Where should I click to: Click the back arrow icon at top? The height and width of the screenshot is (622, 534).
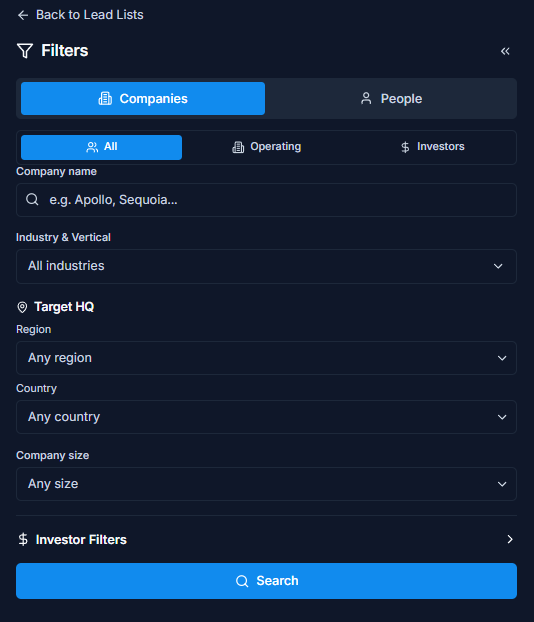(23, 15)
